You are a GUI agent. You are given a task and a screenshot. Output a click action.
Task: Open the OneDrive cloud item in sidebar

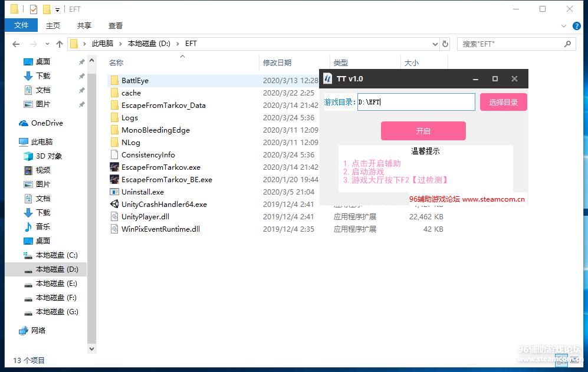coord(46,123)
